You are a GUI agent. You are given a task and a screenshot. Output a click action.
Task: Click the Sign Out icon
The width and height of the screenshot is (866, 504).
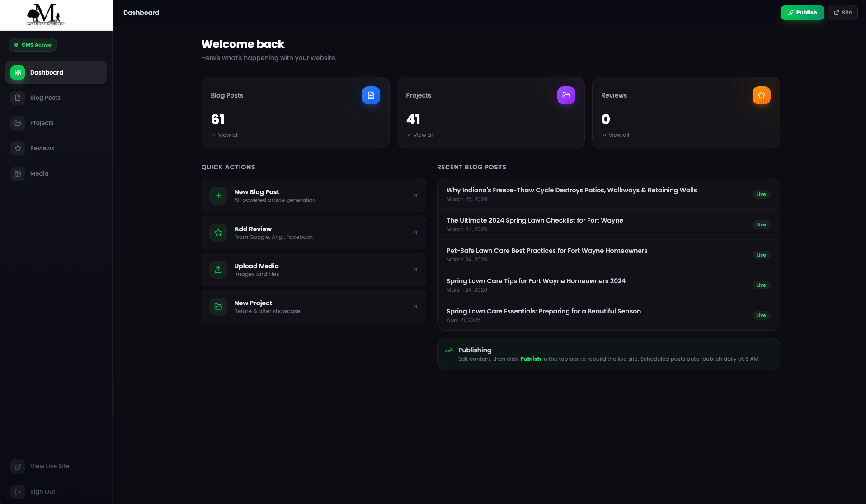(x=17, y=491)
